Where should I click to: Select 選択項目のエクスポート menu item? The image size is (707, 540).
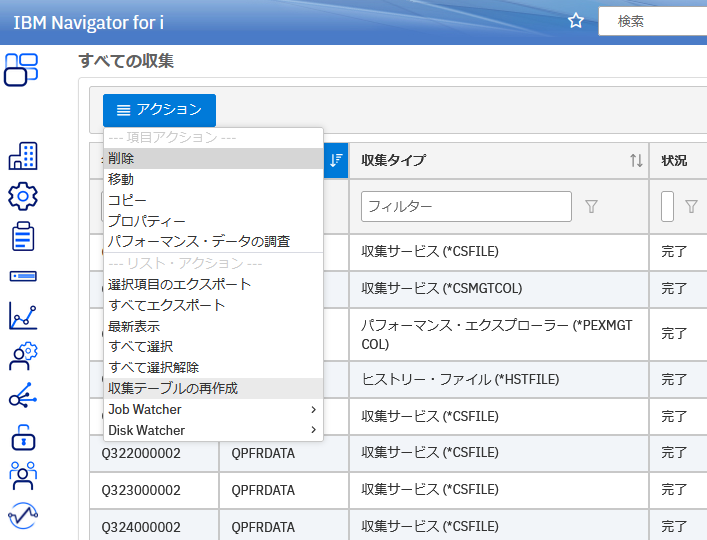pos(214,284)
